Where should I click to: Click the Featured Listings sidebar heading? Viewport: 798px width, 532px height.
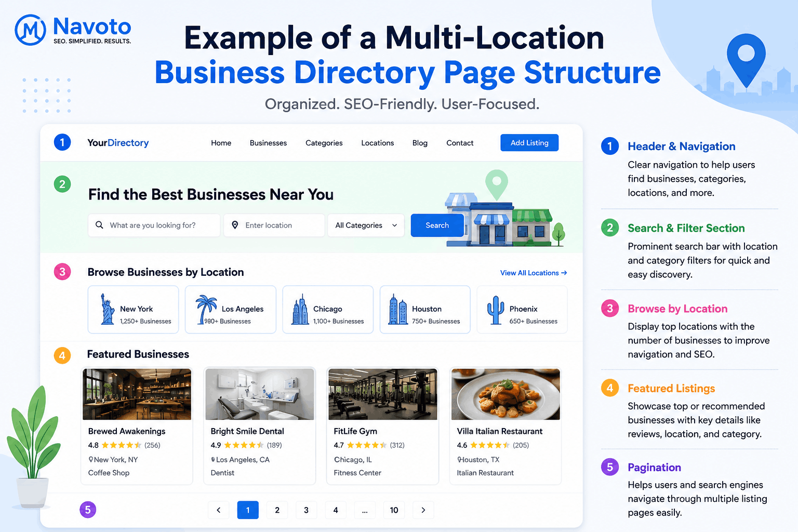pos(671,389)
